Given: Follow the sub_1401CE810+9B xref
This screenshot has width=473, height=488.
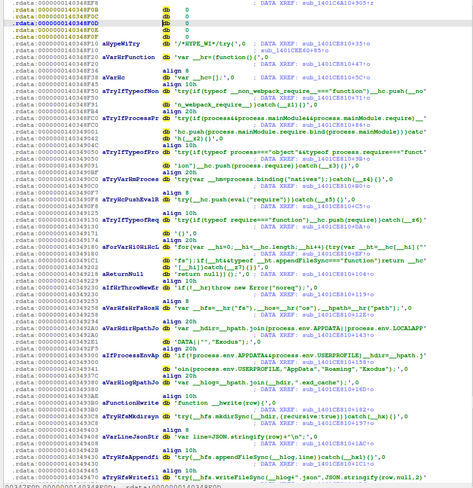Looking at the screenshot, I should pos(336,159).
